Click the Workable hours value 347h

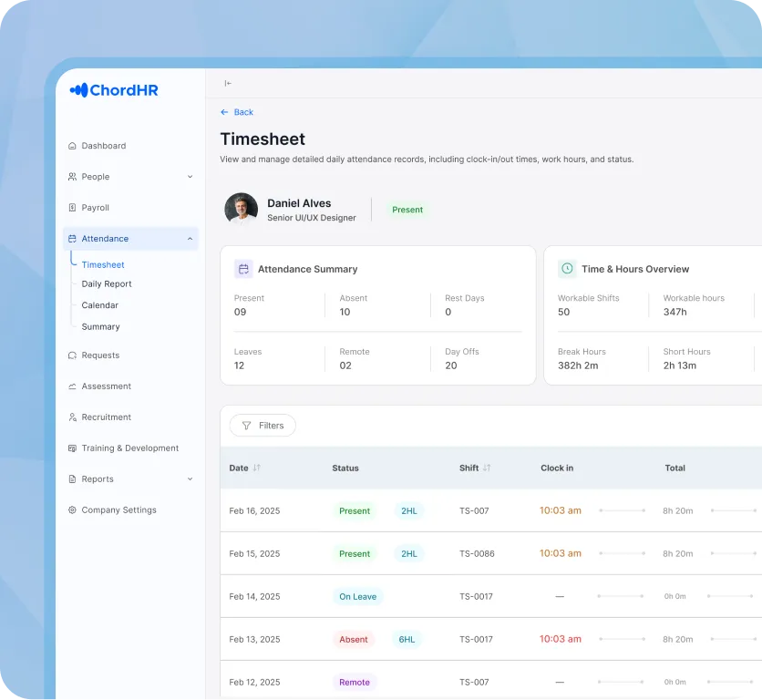(675, 312)
